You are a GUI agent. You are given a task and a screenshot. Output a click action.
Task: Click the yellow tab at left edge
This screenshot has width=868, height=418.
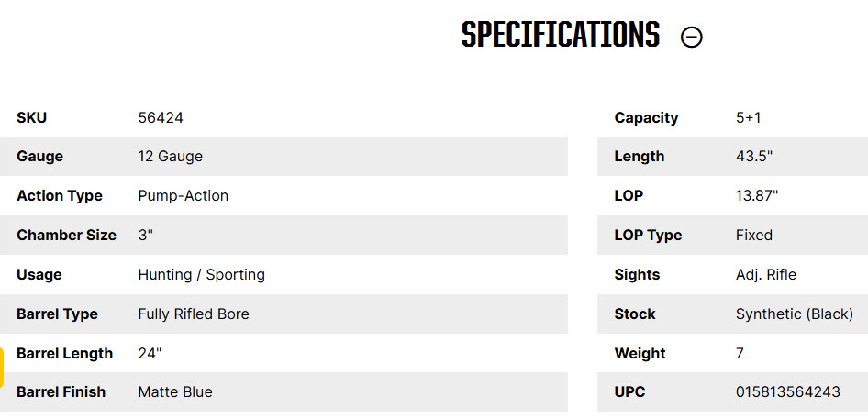(x=2, y=368)
